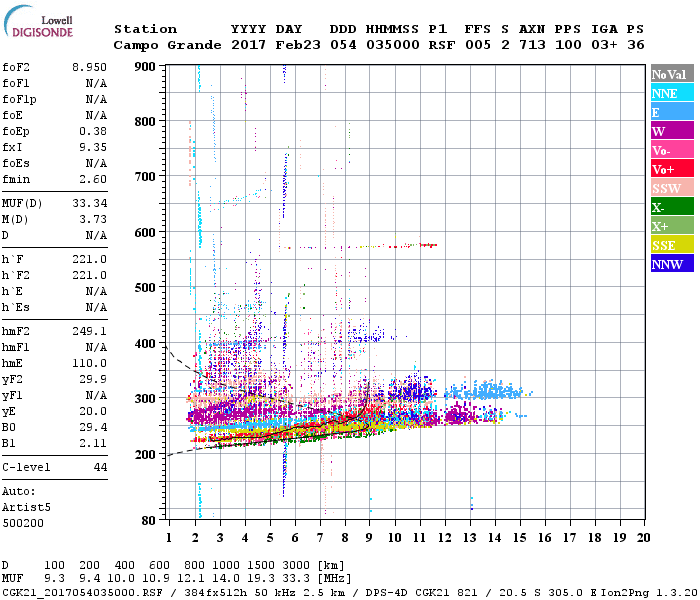Click the P1 value RSF

[442, 45]
